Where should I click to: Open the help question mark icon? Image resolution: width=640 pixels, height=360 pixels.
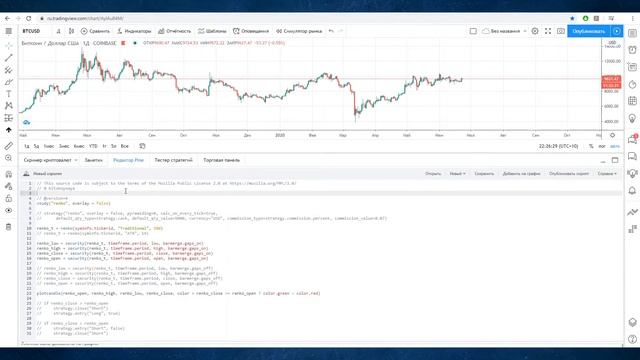(632, 339)
